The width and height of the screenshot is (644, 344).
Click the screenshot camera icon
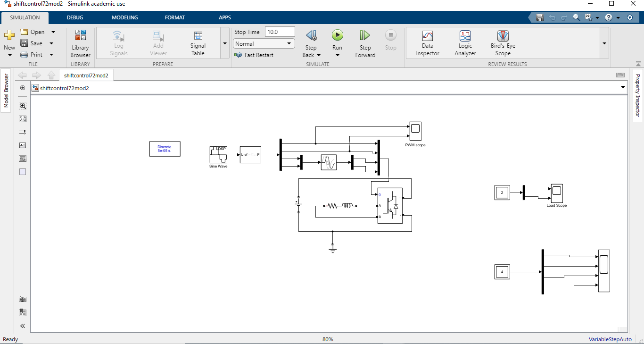pyautogui.click(x=23, y=299)
